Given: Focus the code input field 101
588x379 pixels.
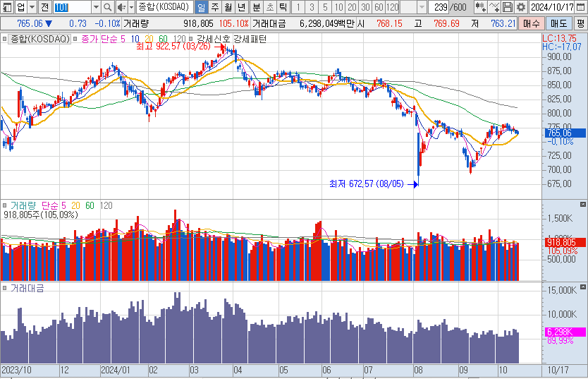Looking at the screenshot, I should coord(73,7).
